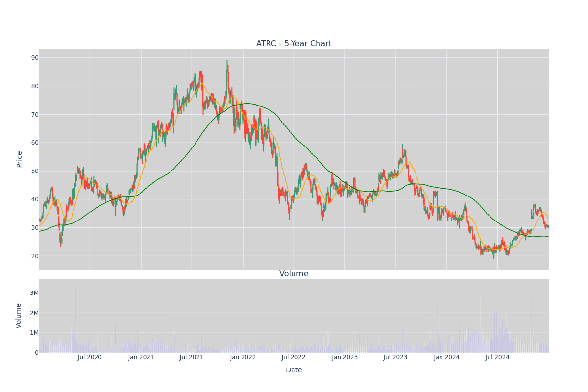Click the 'ATRC - 5-Year Chart' title

click(x=294, y=44)
